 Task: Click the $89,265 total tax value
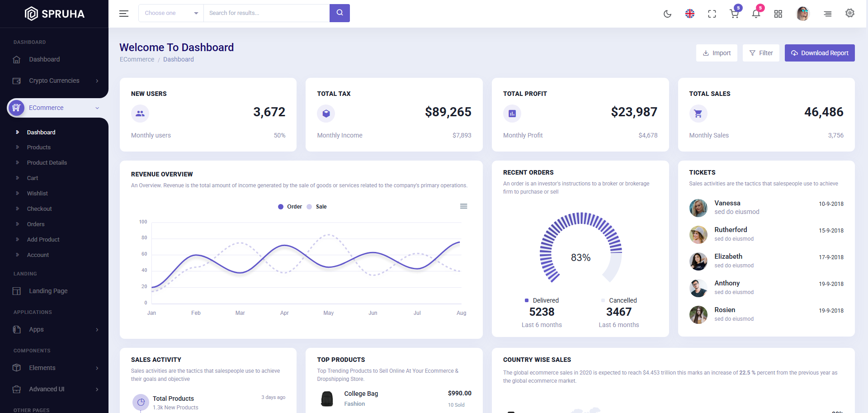[x=448, y=112]
